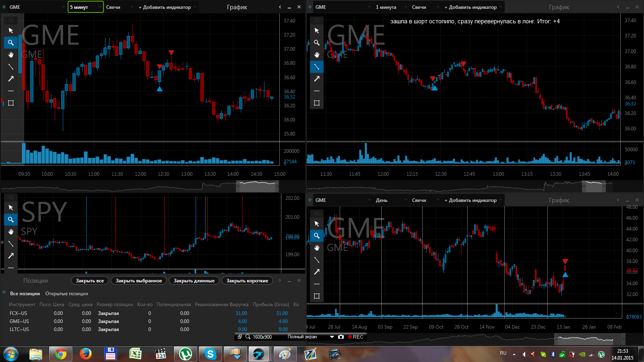Take screenshot with recorder camera icon
This screenshot has height=362, width=644.
[x=341, y=337]
